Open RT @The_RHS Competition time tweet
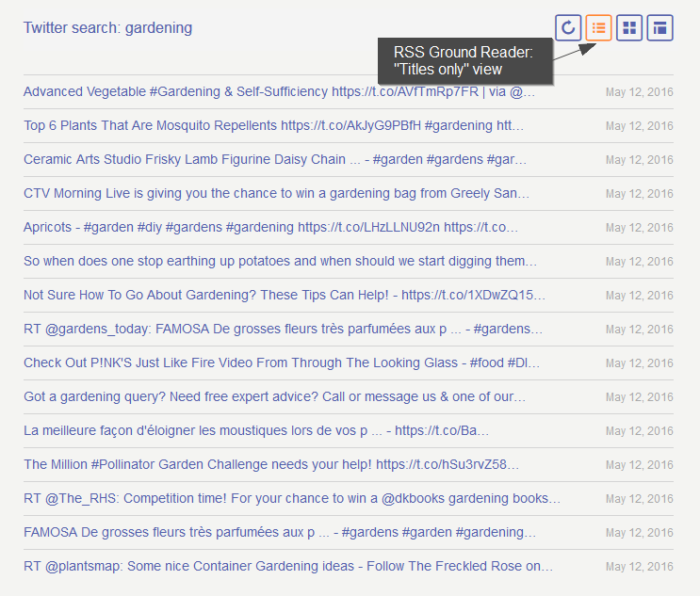The height and width of the screenshot is (596, 700). tap(292, 498)
